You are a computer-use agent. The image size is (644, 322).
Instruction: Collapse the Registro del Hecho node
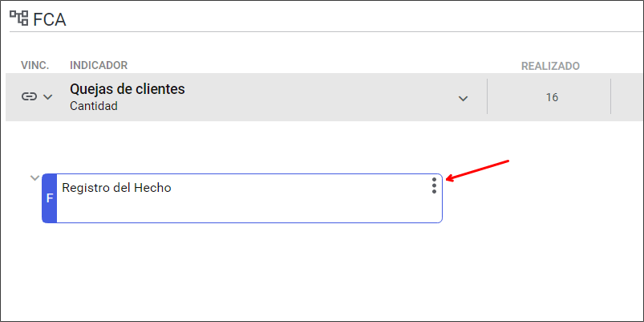point(35,178)
